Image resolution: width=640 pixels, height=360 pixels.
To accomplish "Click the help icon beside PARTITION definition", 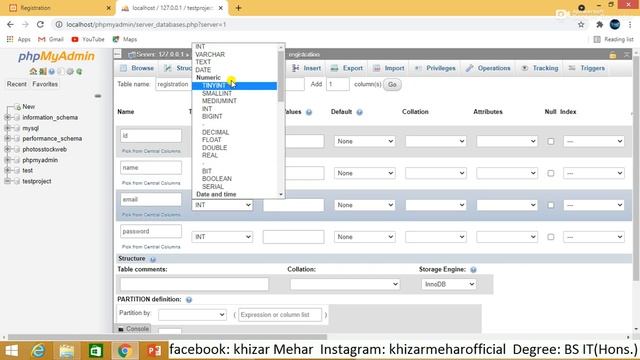I will tap(189, 300).
